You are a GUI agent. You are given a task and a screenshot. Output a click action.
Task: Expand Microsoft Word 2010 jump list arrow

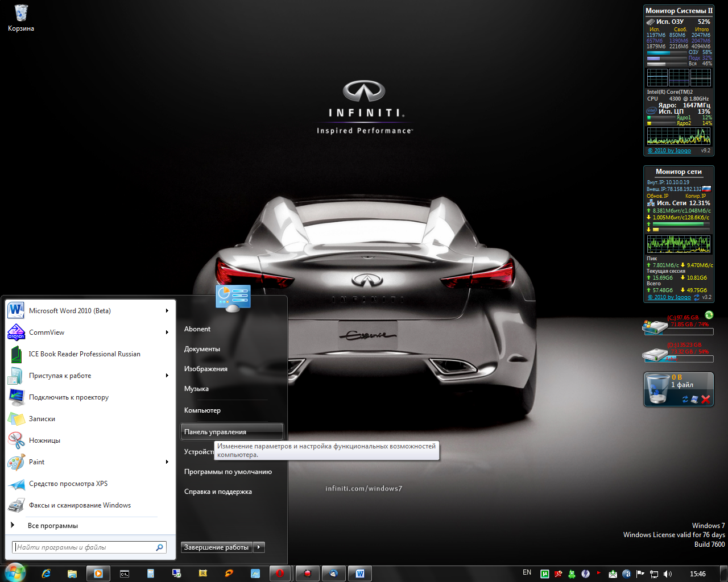[167, 311]
